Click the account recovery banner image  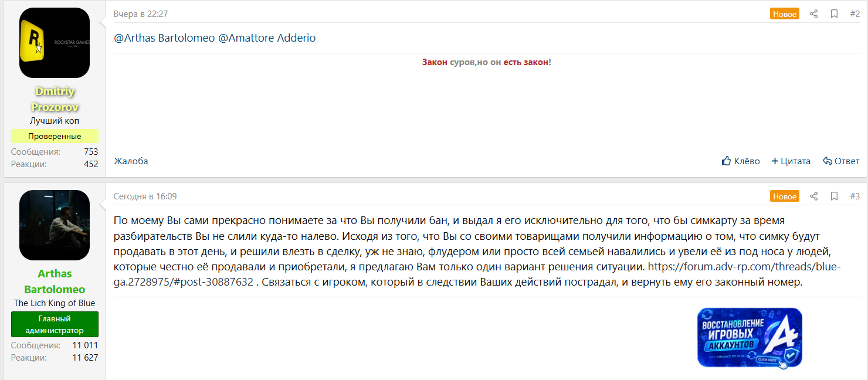tap(750, 338)
